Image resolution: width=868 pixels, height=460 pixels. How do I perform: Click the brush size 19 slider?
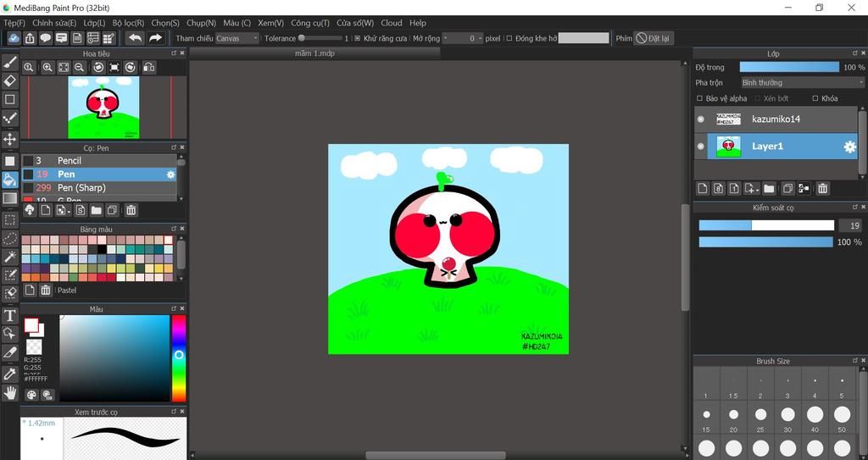click(766, 225)
